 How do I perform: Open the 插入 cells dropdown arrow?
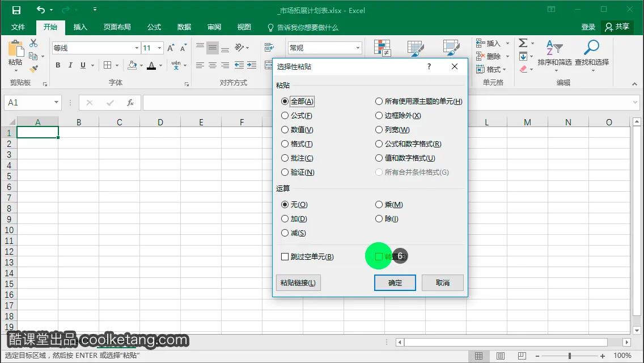point(507,43)
